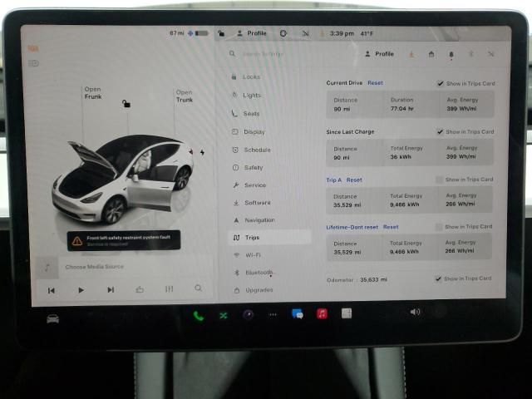The height and width of the screenshot is (399, 532).
Task: Uncheck Current Drive Show in Trips Card
Action: 441,83
